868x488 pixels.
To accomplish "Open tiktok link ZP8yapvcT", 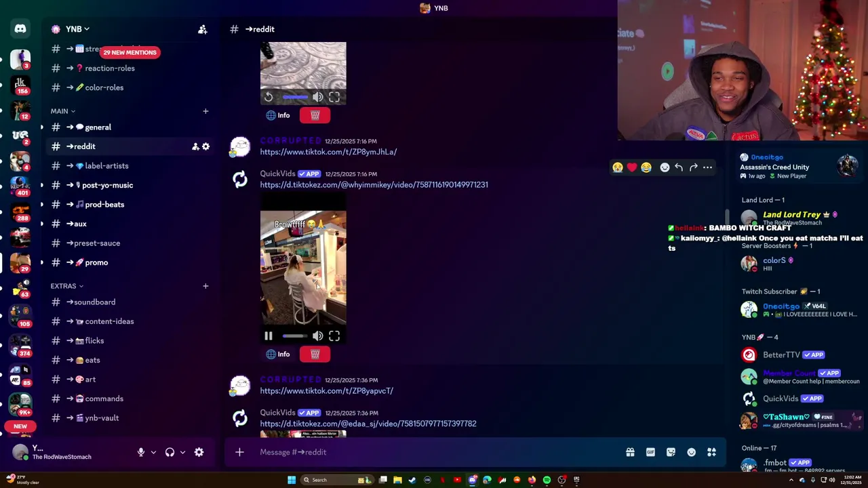I will point(326,391).
